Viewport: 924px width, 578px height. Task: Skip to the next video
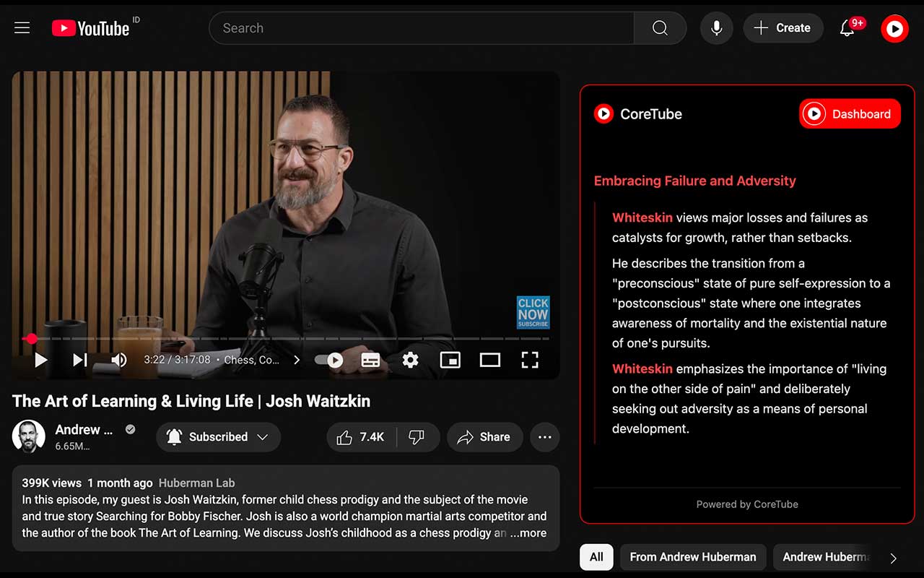pos(79,359)
